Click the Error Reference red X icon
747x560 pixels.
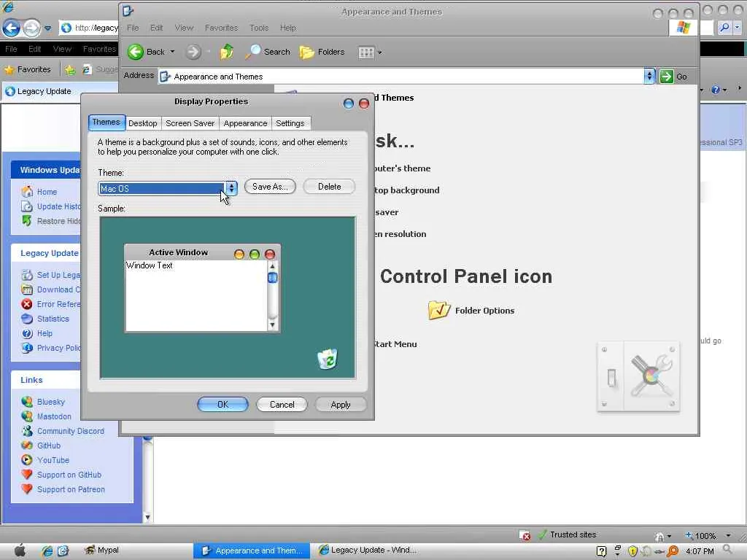(x=27, y=304)
